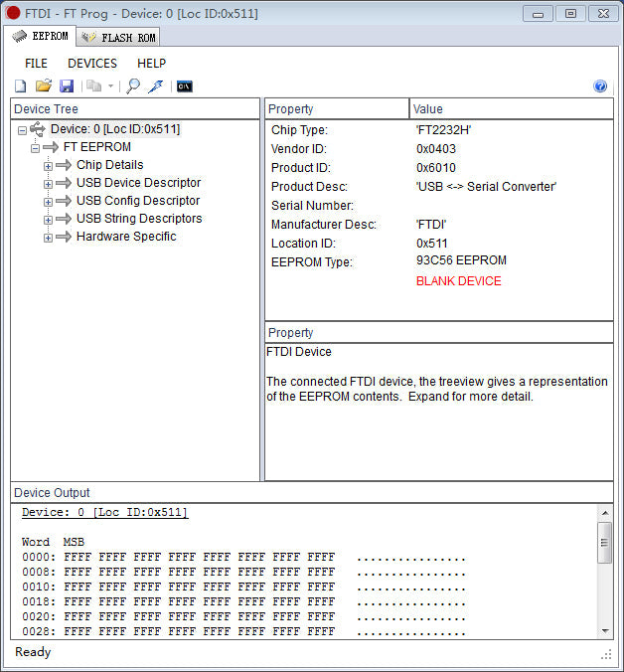Expand the Hardware Specific node
The image size is (624, 672).
[48, 238]
